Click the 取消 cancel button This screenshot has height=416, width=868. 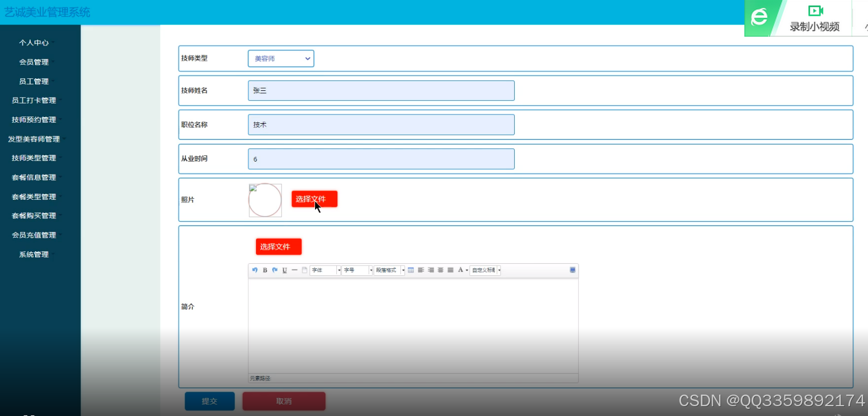click(x=284, y=401)
